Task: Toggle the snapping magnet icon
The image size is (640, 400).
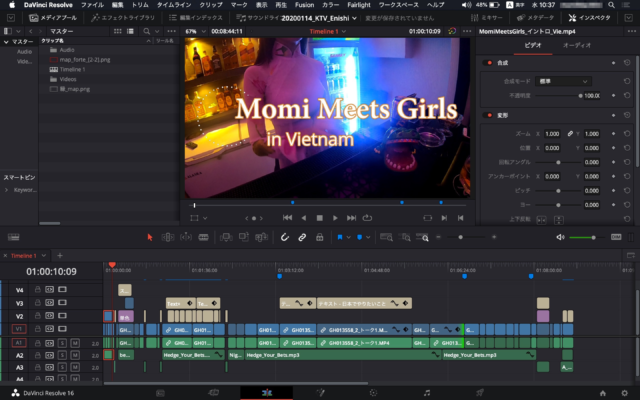Action: [x=284, y=237]
